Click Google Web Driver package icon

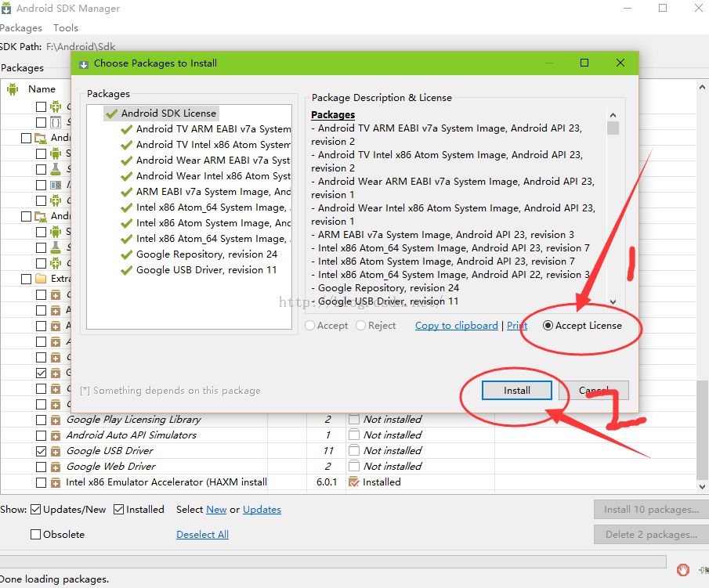(x=56, y=467)
